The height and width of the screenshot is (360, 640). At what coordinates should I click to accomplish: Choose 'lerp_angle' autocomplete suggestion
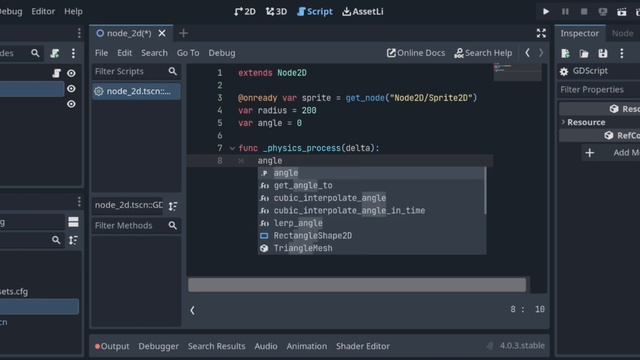(371, 223)
